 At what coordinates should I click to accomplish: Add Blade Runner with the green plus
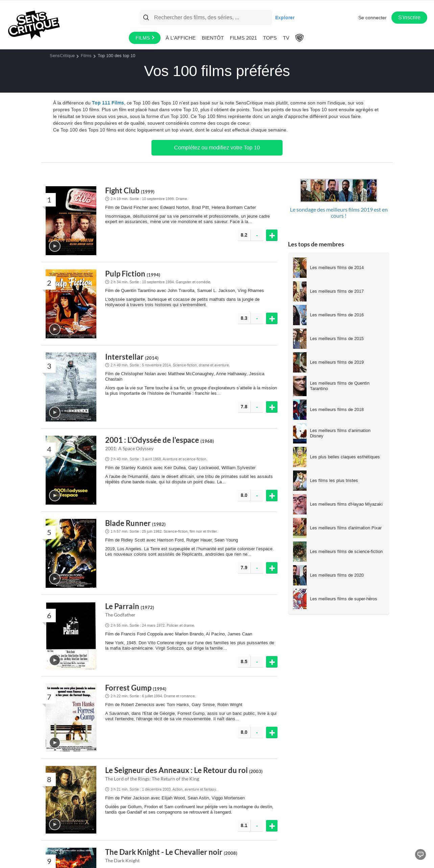272,568
